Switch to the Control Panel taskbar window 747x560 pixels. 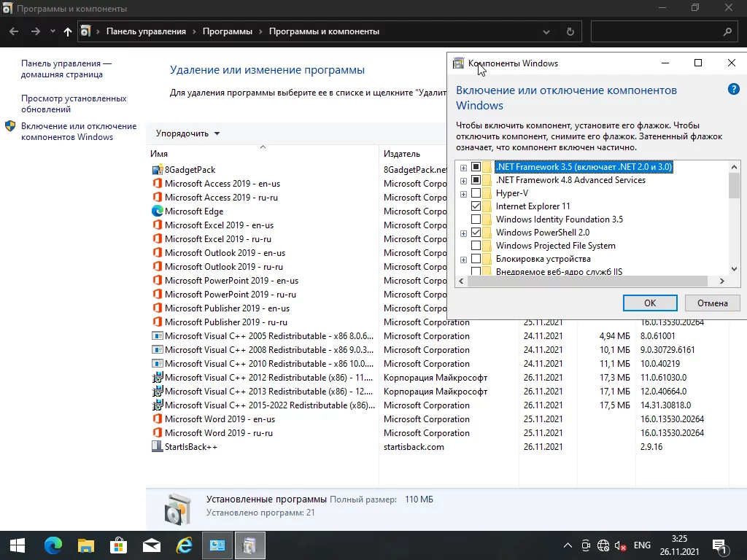[x=217, y=545]
